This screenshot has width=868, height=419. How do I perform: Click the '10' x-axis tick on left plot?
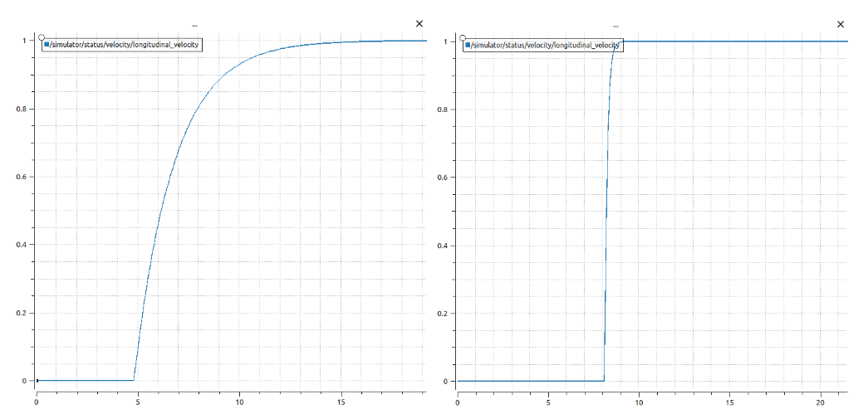click(238, 402)
